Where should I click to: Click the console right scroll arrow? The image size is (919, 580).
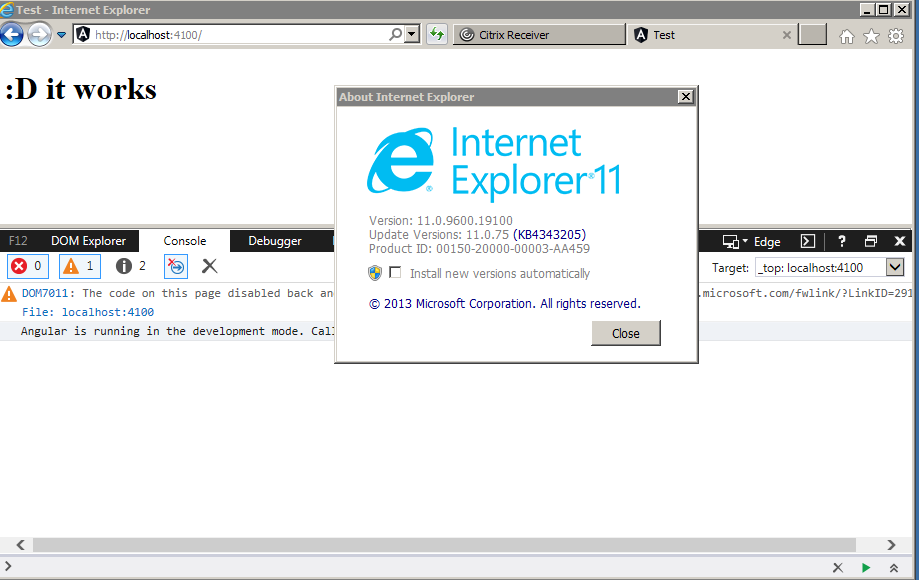point(891,545)
